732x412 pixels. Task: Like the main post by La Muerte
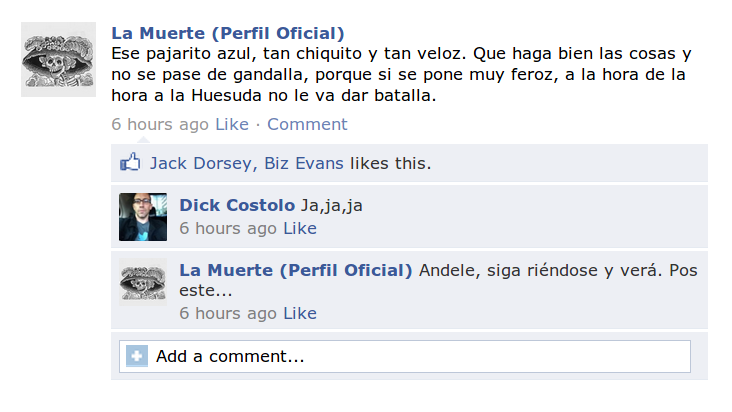232,124
